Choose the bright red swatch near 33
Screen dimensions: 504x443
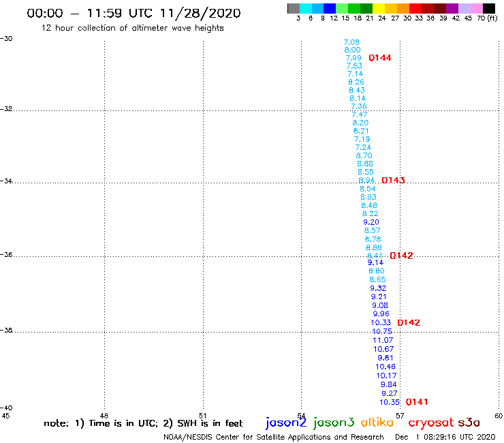point(415,8)
